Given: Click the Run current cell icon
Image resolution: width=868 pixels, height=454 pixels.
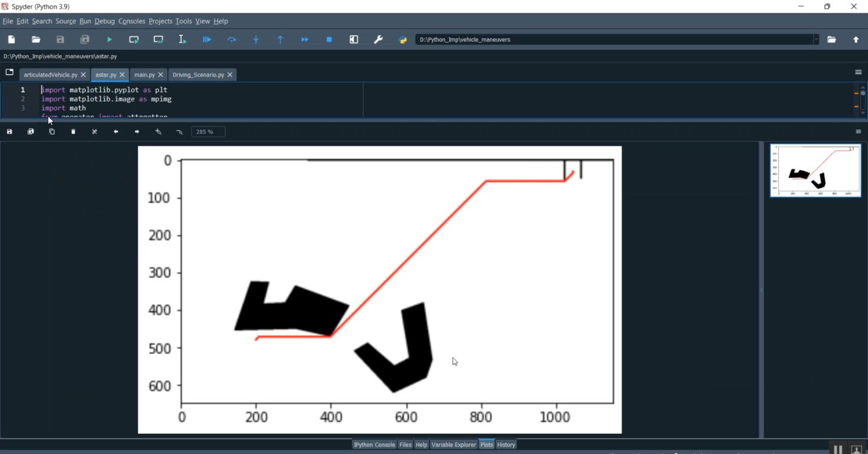Looking at the screenshot, I should tap(134, 39).
